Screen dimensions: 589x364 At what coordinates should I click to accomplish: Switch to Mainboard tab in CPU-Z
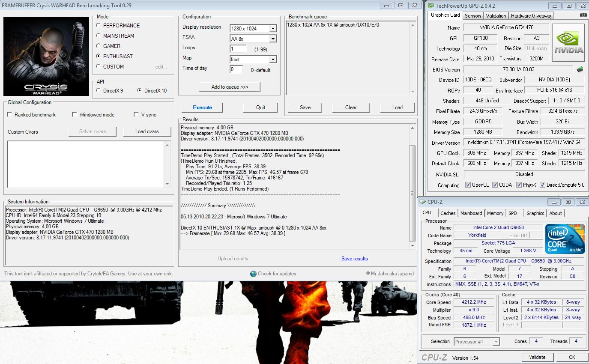pyautogui.click(x=471, y=213)
